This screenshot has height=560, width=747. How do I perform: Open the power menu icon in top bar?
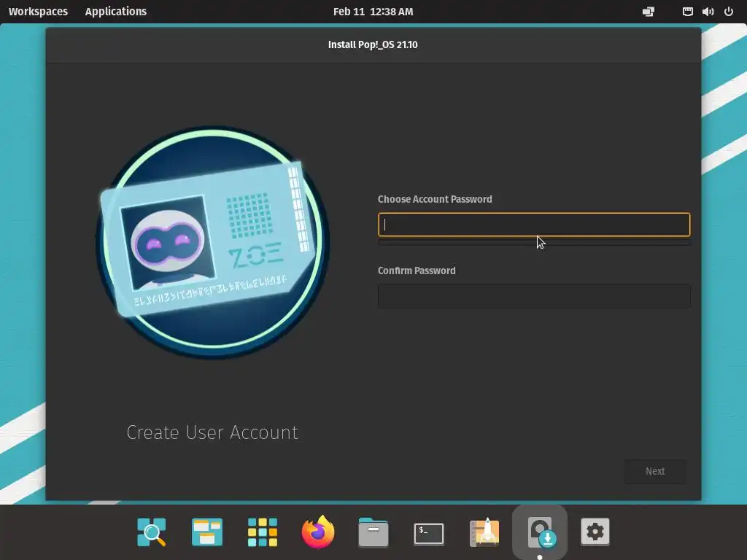729,12
